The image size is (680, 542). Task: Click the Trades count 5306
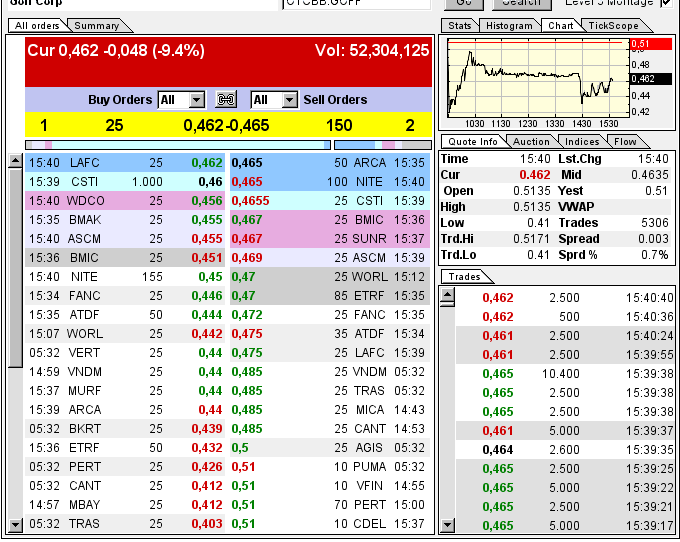655,223
